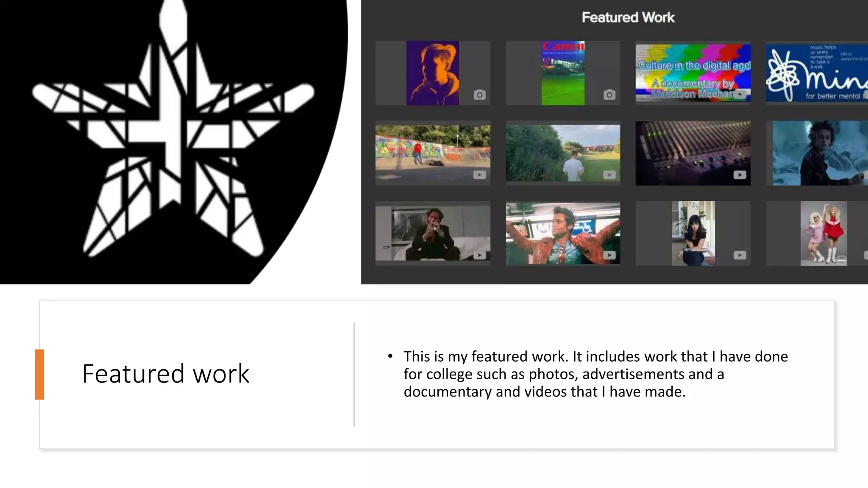
Task: Click video icon on graffiti wall thumbnail
Action: tap(479, 175)
